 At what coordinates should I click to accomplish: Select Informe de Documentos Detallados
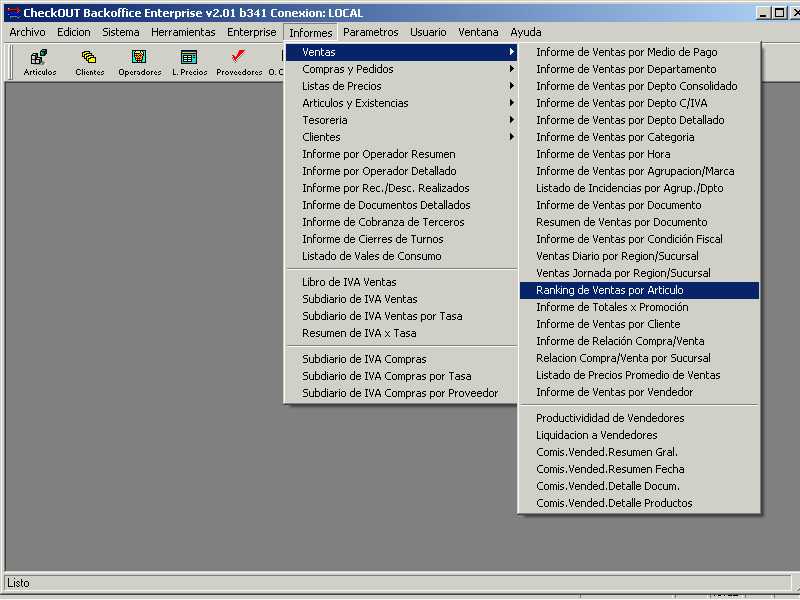pos(401,205)
